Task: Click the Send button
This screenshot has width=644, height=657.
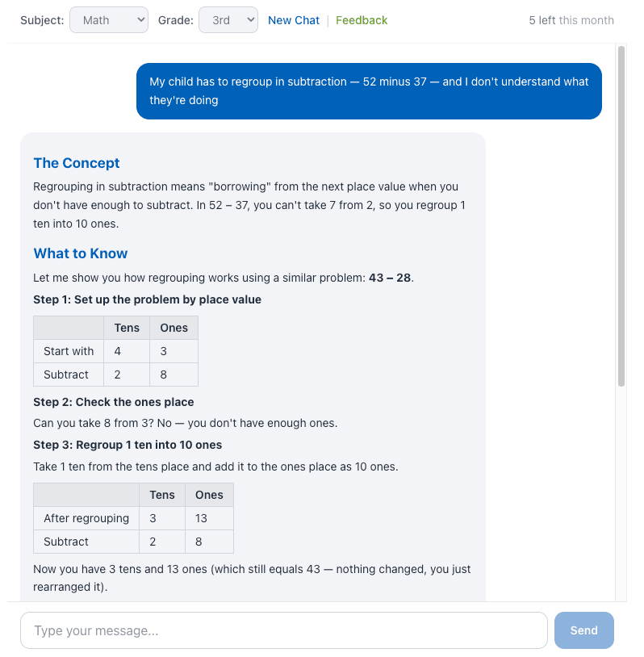Action: [583, 630]
